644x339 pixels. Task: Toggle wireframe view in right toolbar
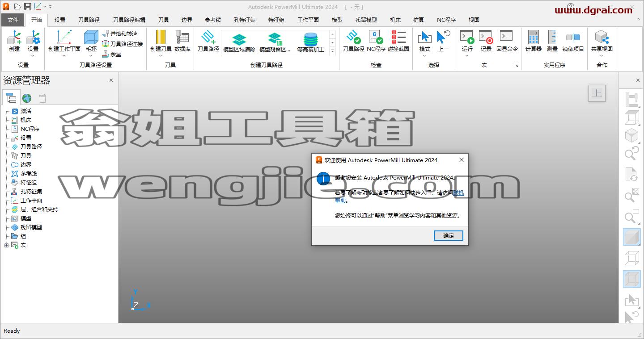coord(632,258)
